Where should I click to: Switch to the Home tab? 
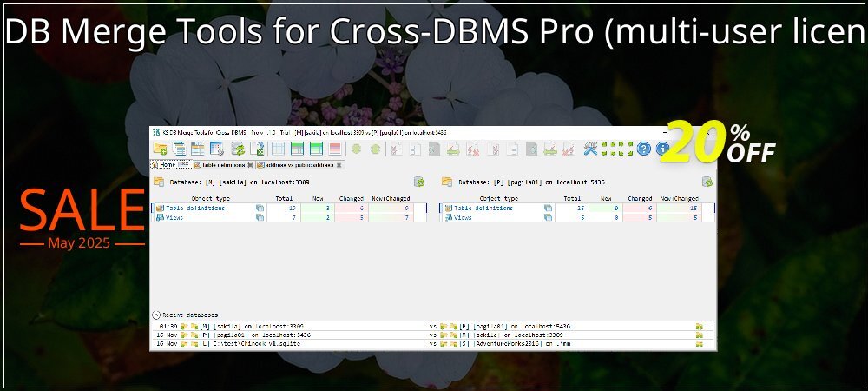[x=171, y=165]
